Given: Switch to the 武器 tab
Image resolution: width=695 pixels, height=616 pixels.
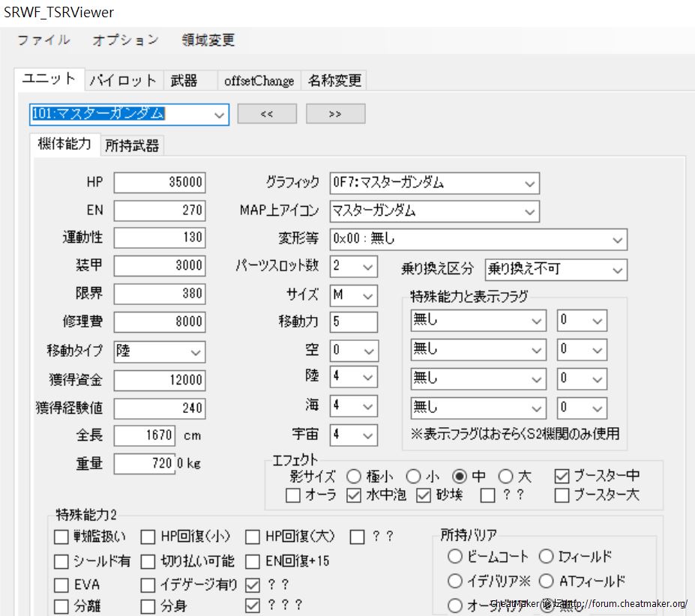Looking at the screenshot, I should click(184, 80).
